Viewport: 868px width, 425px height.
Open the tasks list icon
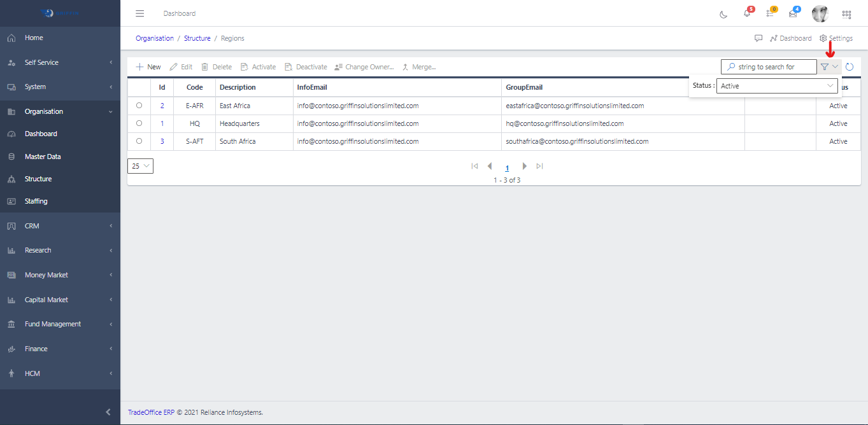click(770, 13)
